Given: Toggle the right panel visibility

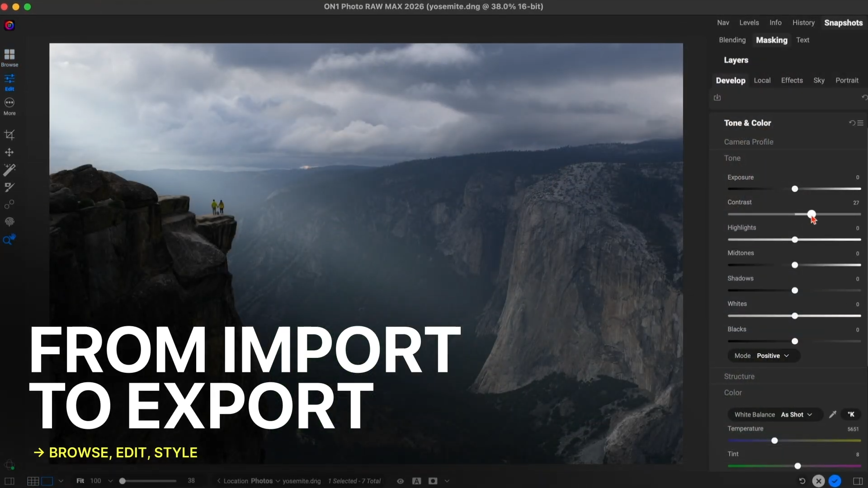Looking at the screenshot, I should click(x=858, y=481).
